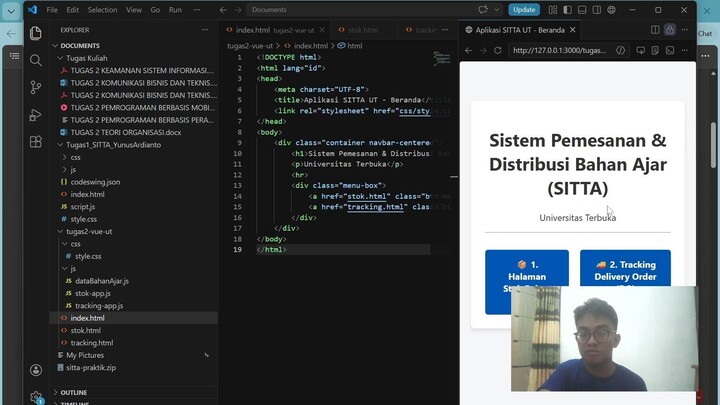Screen dimensions: 720x405
Task: Expand the css folder under Tugas1_SITTA_YunusArdianto
Action: tap(64, 157)
